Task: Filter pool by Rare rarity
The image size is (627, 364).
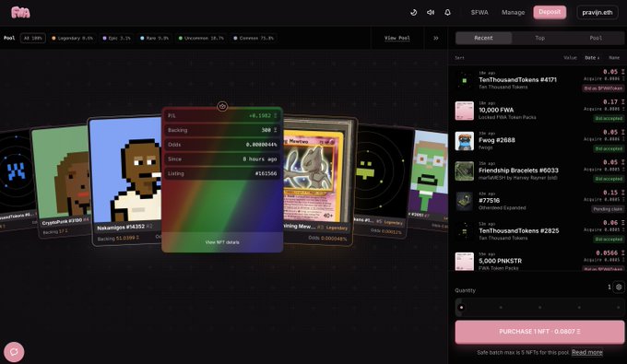Action: [154, 38]
